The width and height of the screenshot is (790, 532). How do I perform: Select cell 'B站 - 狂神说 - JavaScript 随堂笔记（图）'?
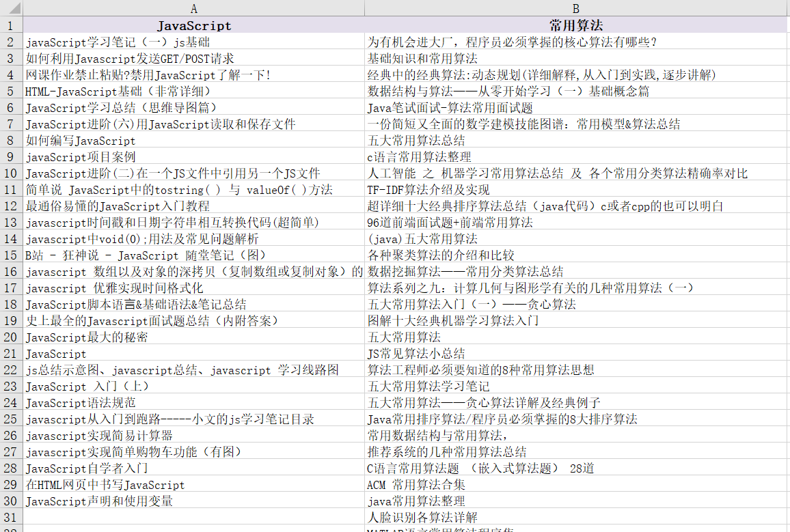[x=194, y=255]
